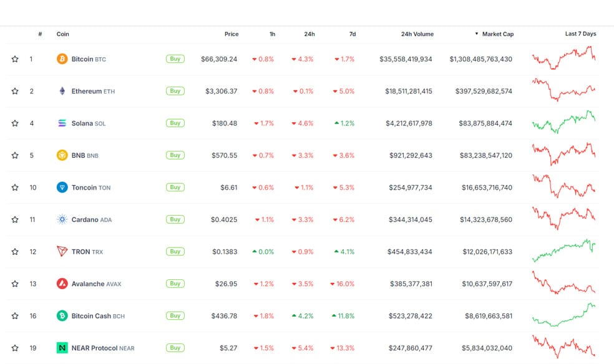Click the Cardano logo icon
The image size is (614, 364).
click(62, 219)
